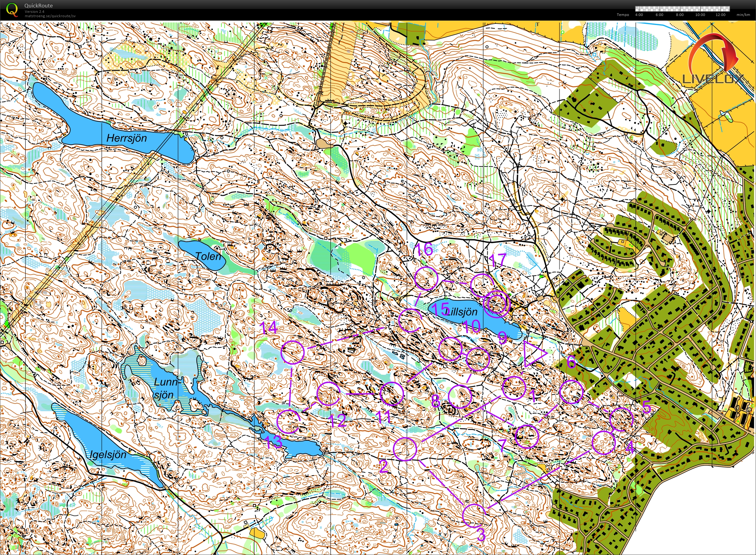756x555 pixels.
Task: Select control circle 2
Action: (x=405, y=449)
